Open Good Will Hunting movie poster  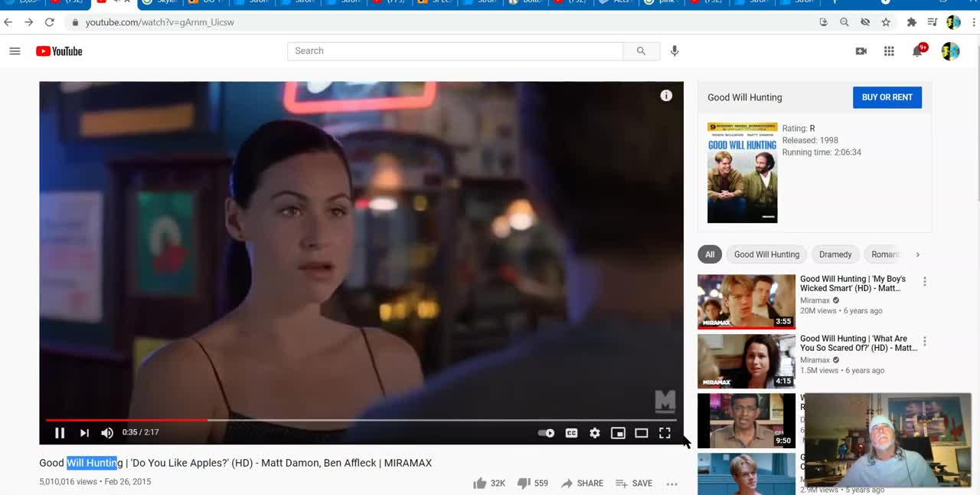click(x=742, y=172)
